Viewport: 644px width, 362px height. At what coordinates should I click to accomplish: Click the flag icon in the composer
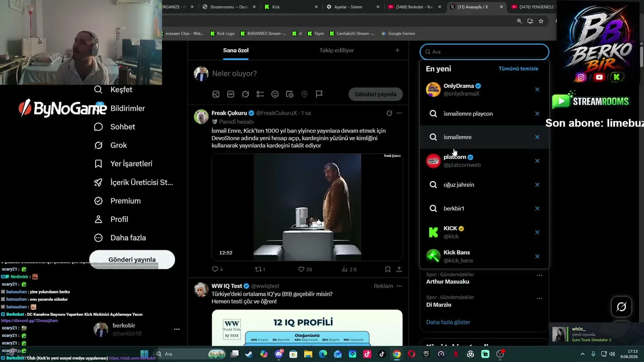(319, 94)
